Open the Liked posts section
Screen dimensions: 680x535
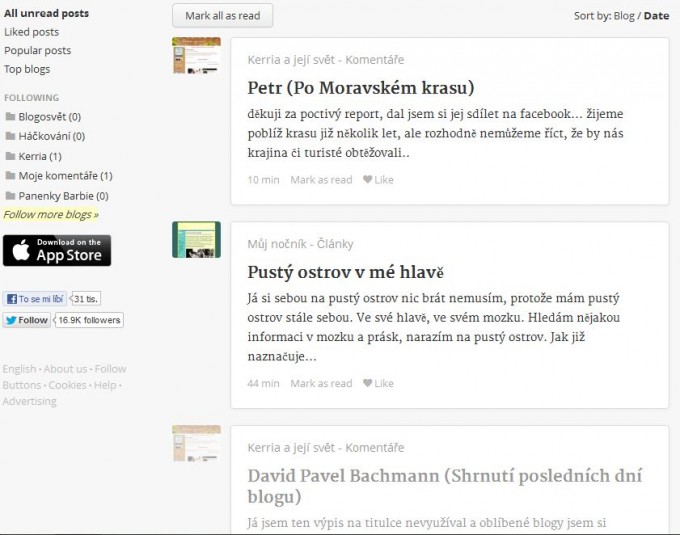click(x=31, y=32)
